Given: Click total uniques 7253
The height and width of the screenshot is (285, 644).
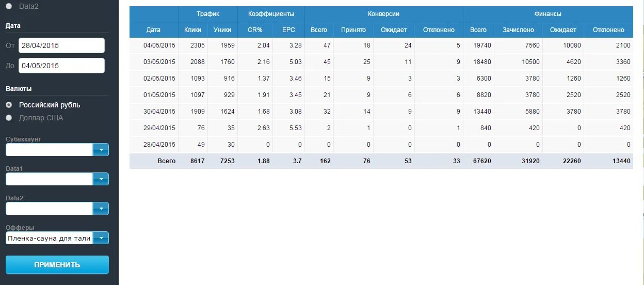Looking at the screenshot, I should [228, 161].
